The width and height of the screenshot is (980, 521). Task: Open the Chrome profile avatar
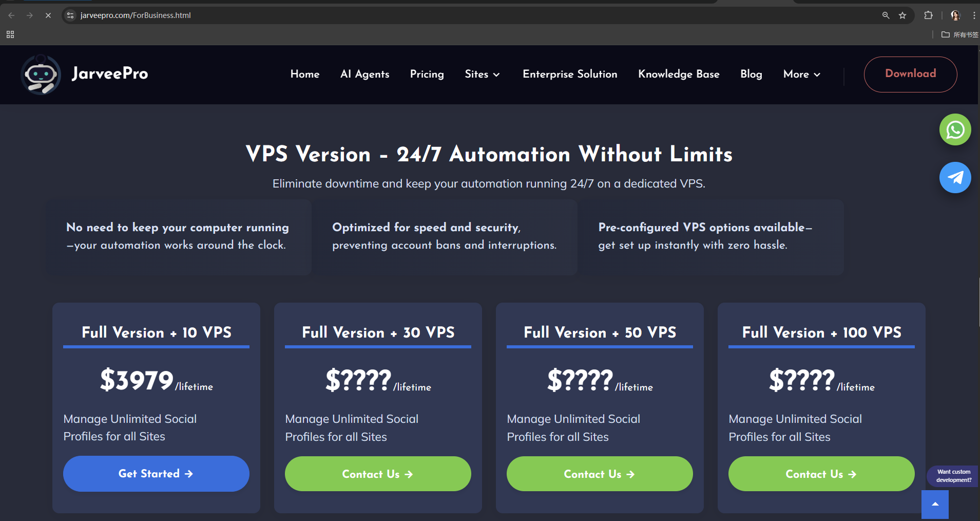point(955,15)
